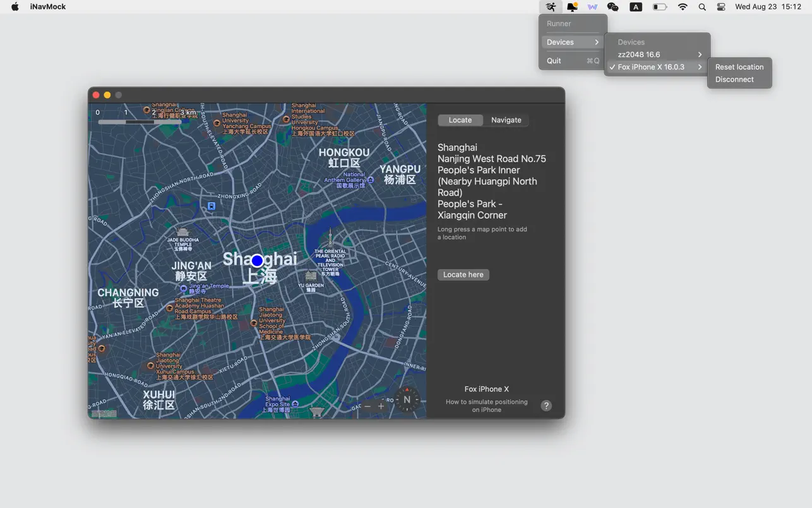This screenshot has height=508, width=812.
Task: Open the zz2048 16.6 submenu chevron
Action: (x=699, y=54)
